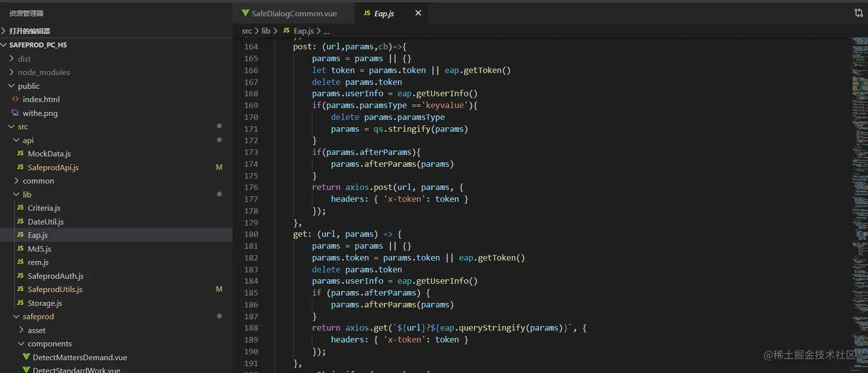
Task: Click the JS icon beside Criteria.js
Action: (x=21, y=208)
